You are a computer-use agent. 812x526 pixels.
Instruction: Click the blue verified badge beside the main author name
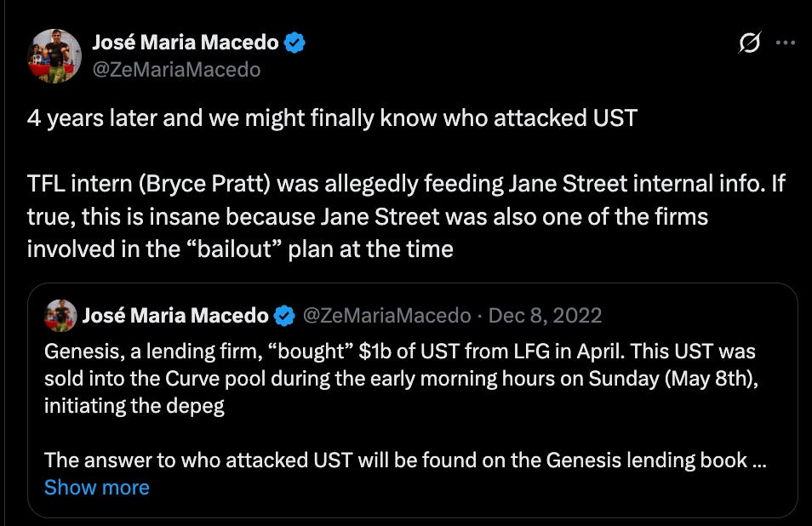294,43
